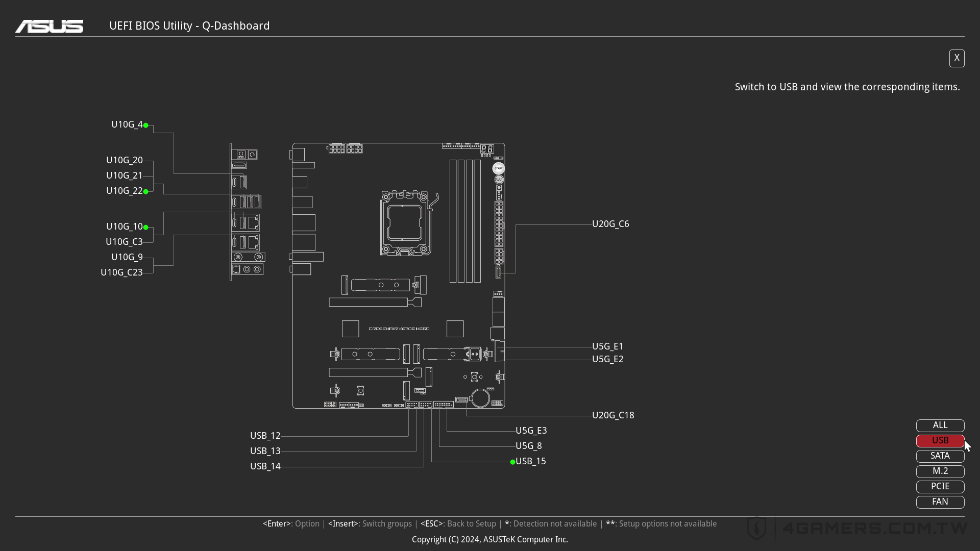Click the audio jacks on the rear I/O panel
The height and width of the screenshot is (551, 980).
[x=248, y=269]
